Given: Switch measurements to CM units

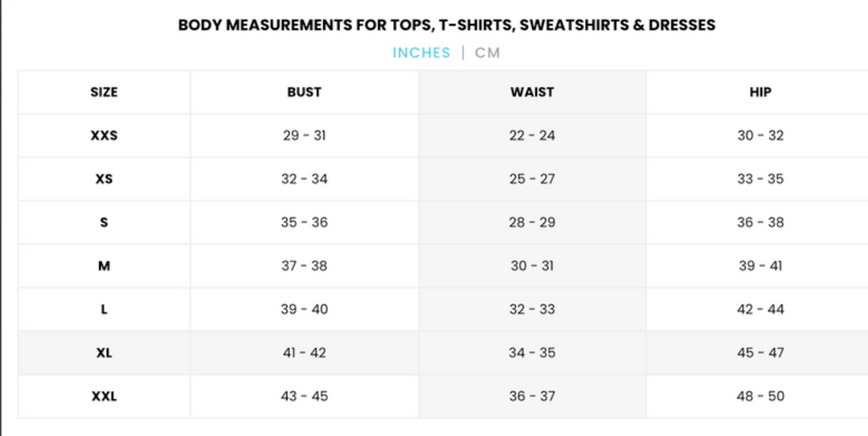Looking at the screenshot, I should pos(487,53).
